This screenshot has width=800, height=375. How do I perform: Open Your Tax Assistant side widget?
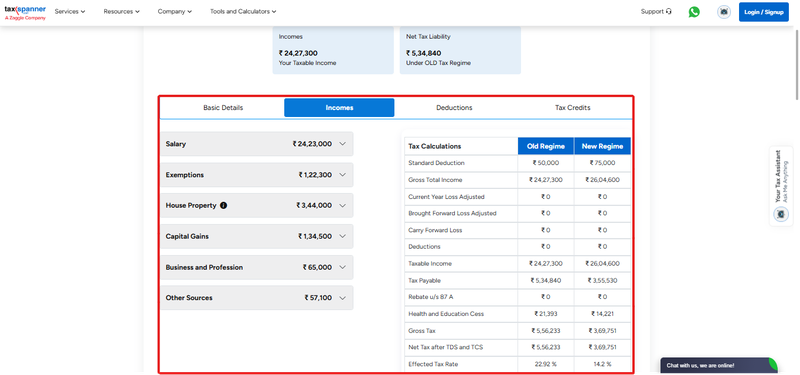[x=781, y=186]
